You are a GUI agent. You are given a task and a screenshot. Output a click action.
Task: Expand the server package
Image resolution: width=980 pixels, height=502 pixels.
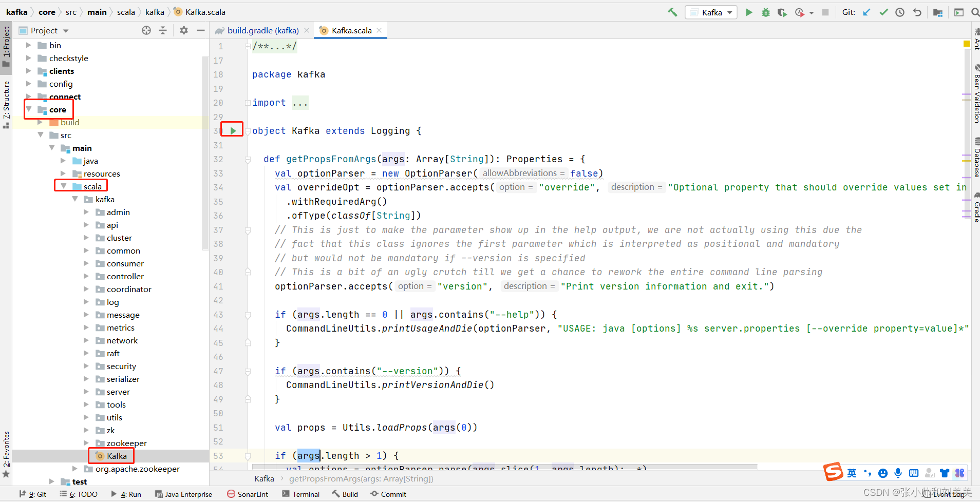86,392
